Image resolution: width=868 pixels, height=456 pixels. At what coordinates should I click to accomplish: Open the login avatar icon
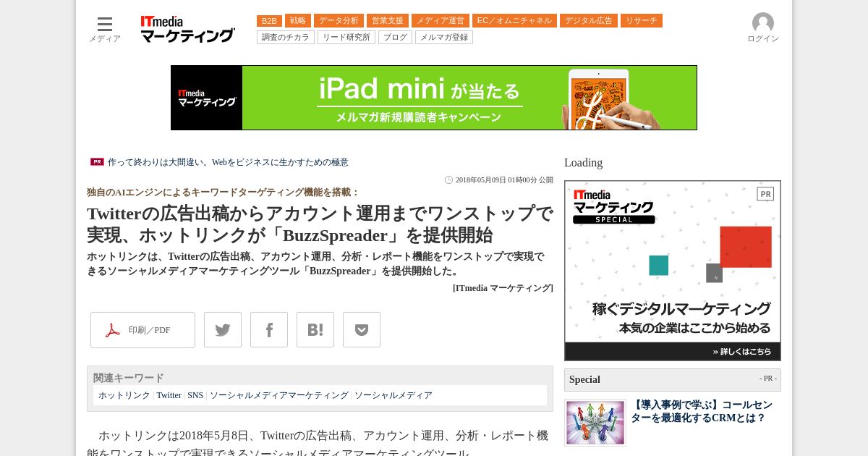click(x=763, y=23)
